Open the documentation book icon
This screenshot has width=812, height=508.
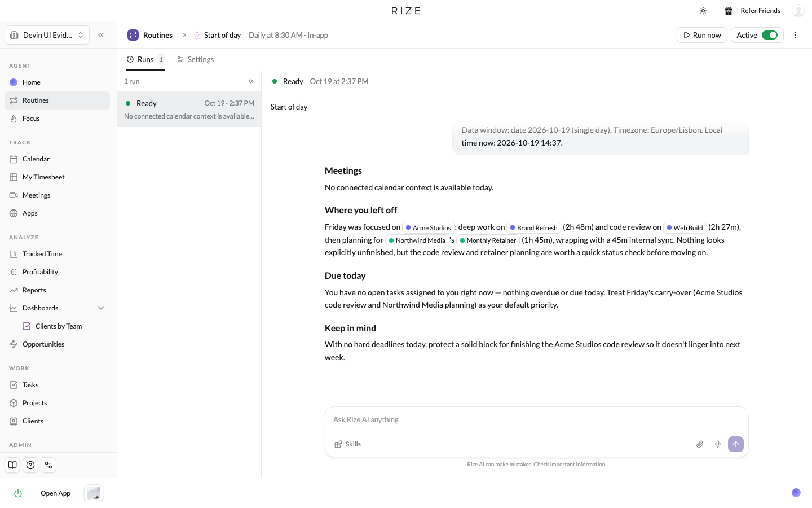pos(12,465)
